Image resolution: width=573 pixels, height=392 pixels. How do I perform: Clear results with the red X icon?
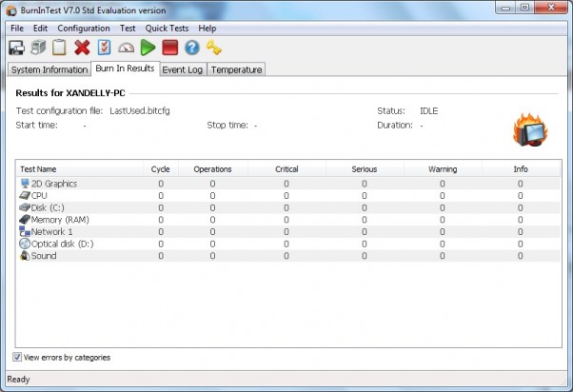(82, 48)
